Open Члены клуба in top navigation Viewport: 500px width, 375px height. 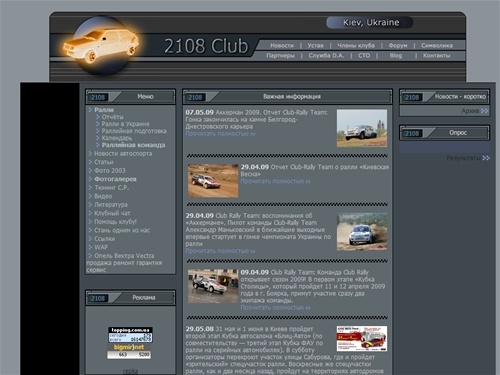point(356,45)
